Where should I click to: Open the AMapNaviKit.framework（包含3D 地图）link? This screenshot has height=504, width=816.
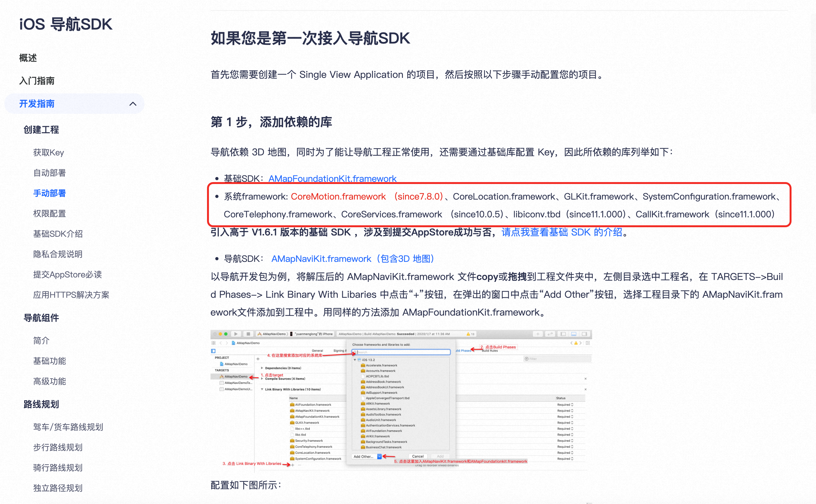point(353,259)
